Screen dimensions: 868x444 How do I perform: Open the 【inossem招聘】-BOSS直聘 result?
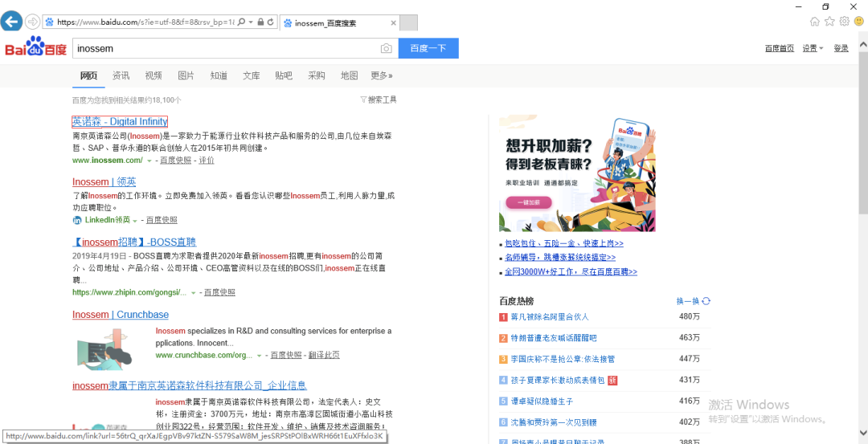pyautogui.click(x=134, y=242)
